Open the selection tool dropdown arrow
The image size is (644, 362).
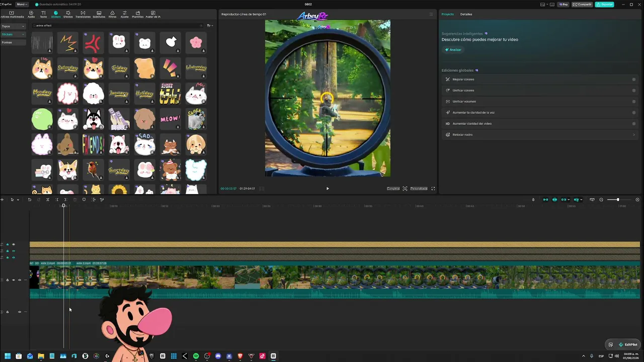pos(18,200)
